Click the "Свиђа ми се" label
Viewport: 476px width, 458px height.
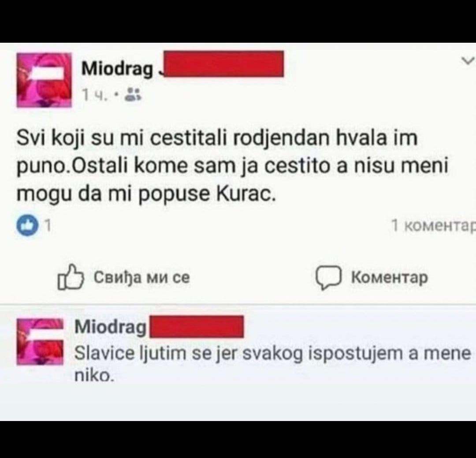coord(142,277)
